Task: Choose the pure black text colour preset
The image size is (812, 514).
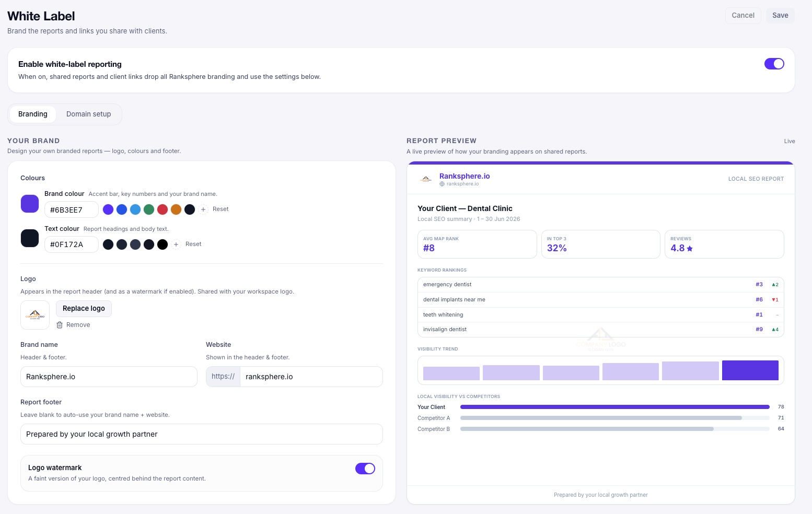Action: 163,244
